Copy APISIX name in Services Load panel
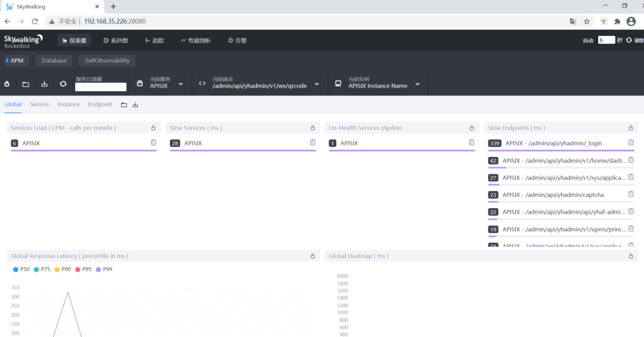The image size is (644, 337). coord(153,143)
